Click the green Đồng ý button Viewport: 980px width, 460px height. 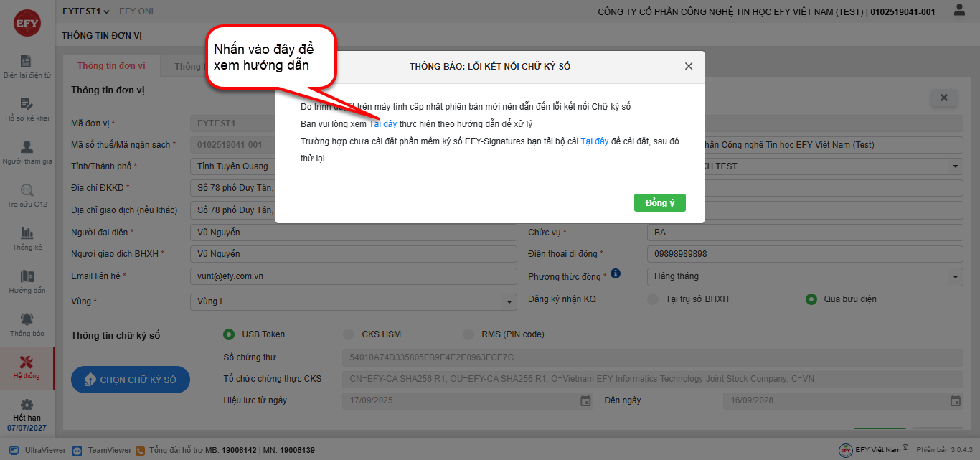(659, 203)
